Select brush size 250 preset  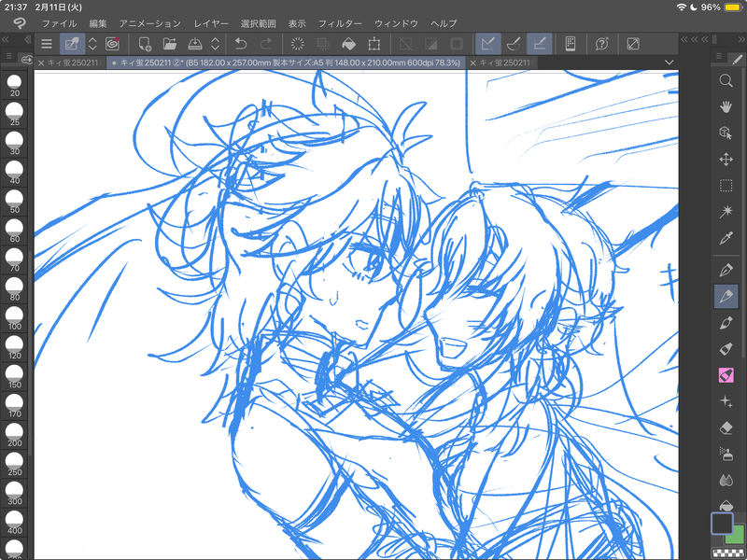tap(14, 464)
